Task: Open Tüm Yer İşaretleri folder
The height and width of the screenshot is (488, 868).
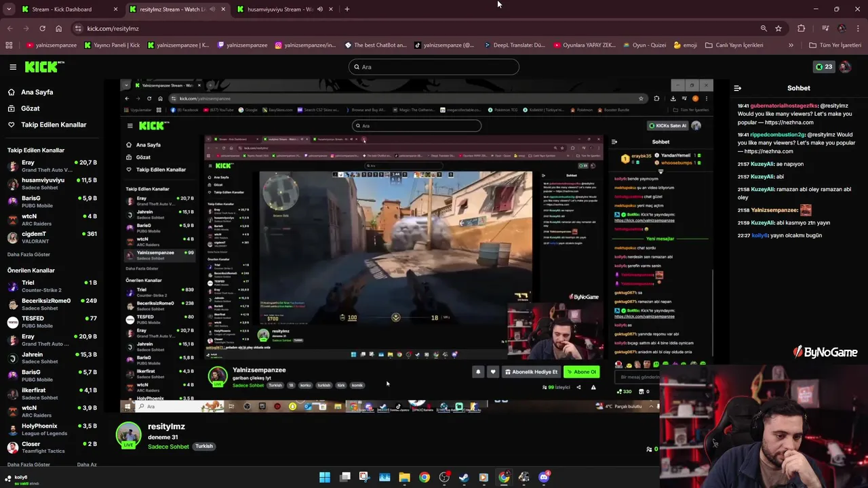Action: coord(835,45)
